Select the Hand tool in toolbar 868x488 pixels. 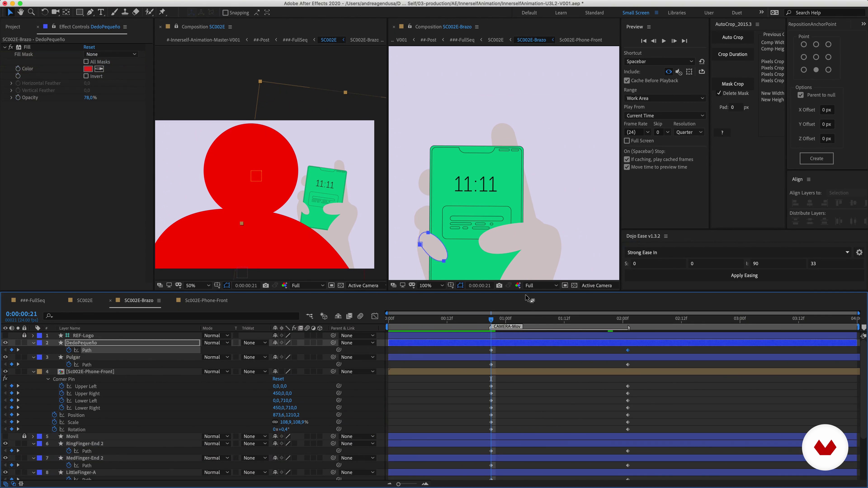tap(21, 12)
